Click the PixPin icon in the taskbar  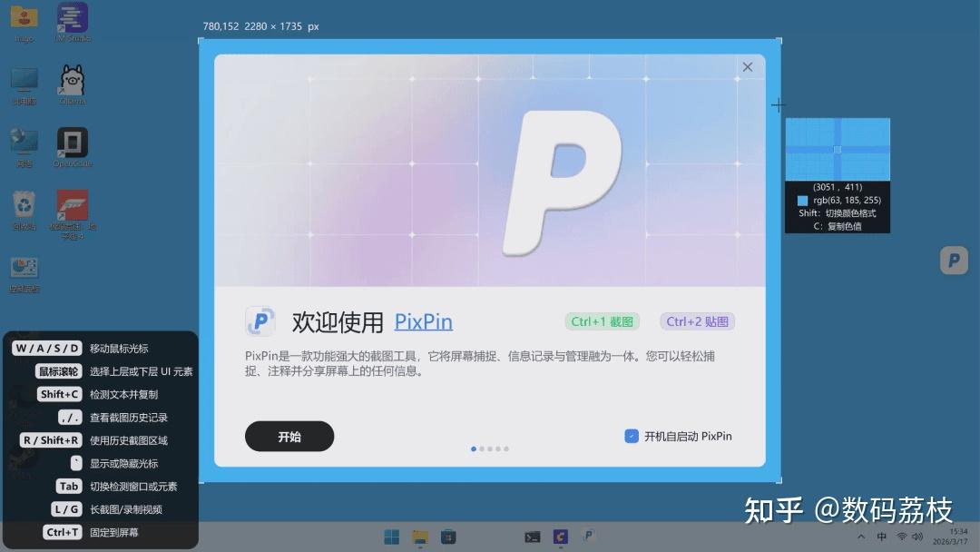coord(587,535)
